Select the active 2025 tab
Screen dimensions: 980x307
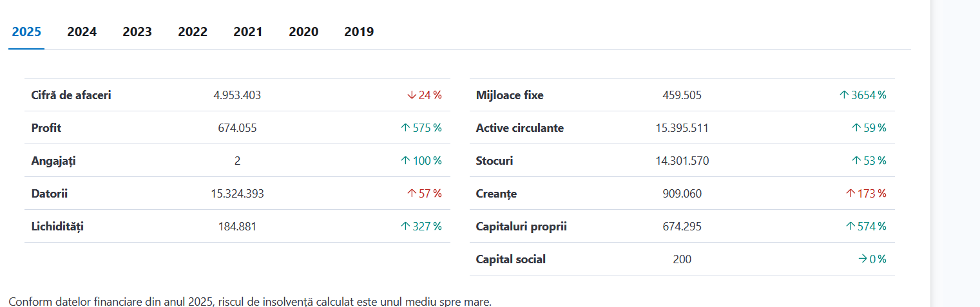tap(26, 32)
